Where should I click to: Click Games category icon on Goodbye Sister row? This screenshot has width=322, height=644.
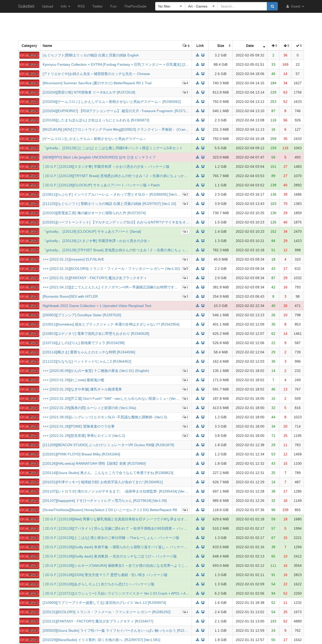29,315
